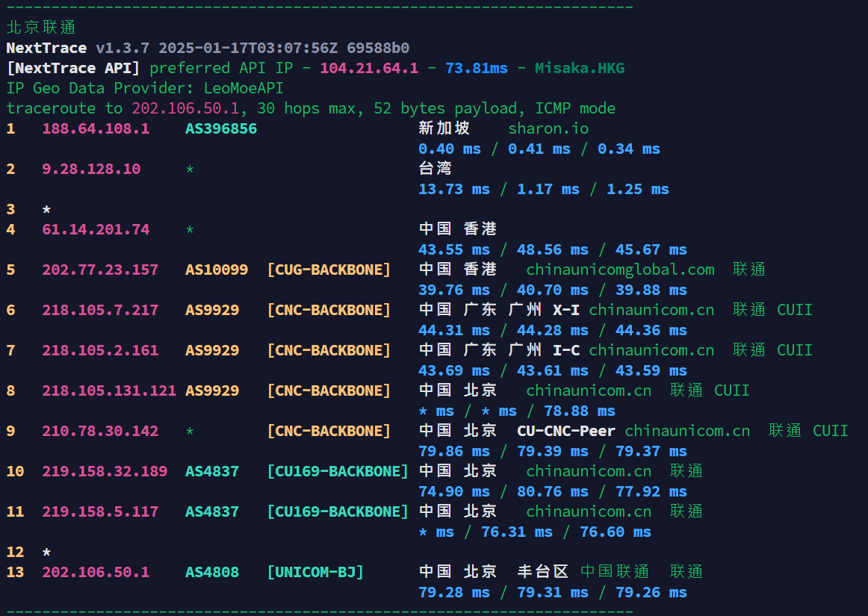Click the 78.88 ms latency on hop 8
The height and width of the screenshot is (616, 868).
580,411
